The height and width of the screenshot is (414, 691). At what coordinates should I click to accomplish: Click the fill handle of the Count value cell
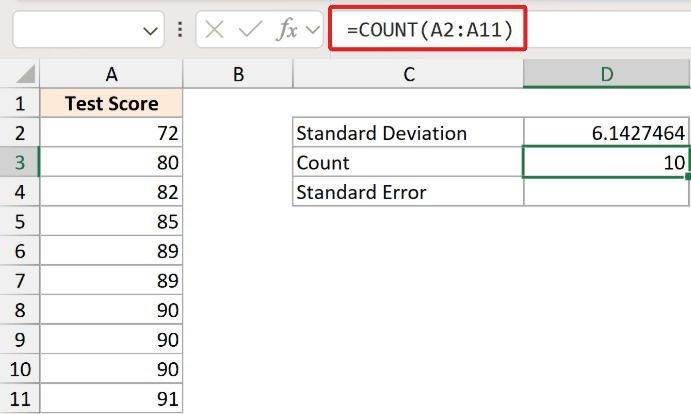pyautogui.click(x=688, y=176)
